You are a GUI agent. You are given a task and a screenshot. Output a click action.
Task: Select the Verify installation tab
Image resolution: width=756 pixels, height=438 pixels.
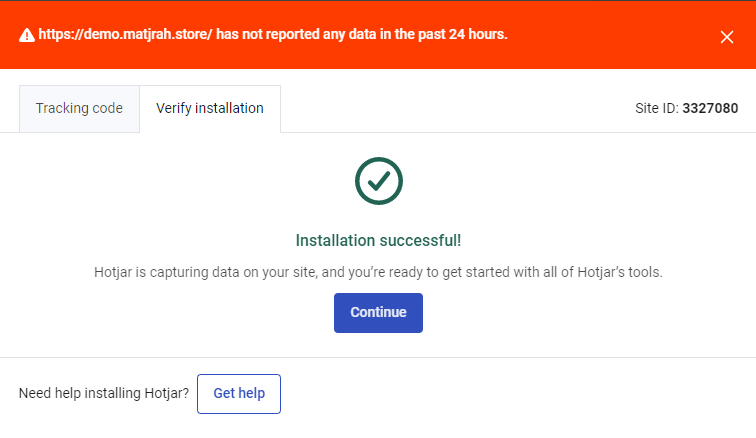point(210,109)
